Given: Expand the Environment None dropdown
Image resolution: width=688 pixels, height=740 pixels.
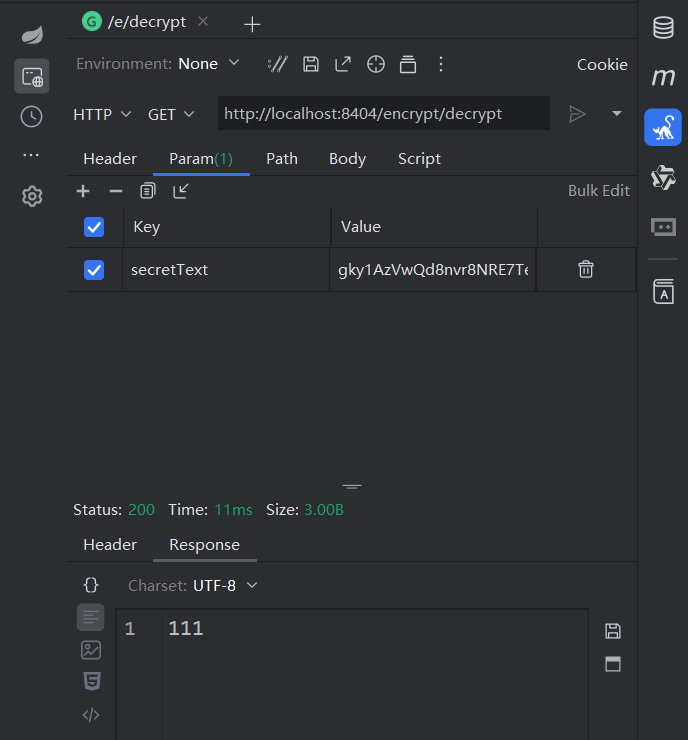Looking at the screenshot, I should [209, 64].
